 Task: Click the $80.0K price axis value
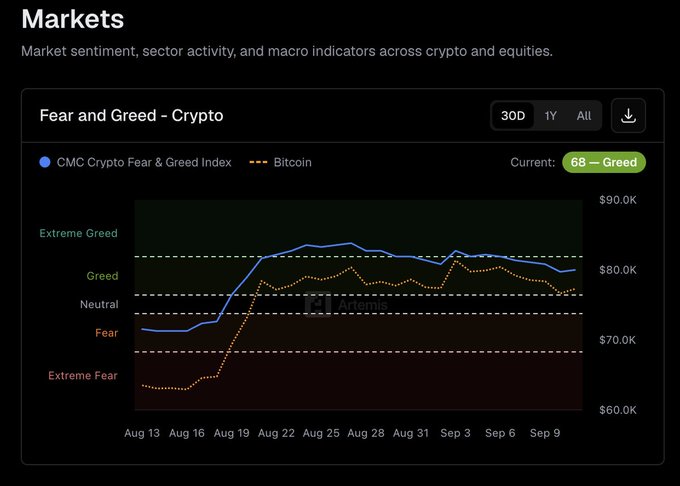(x=618, y=270)
